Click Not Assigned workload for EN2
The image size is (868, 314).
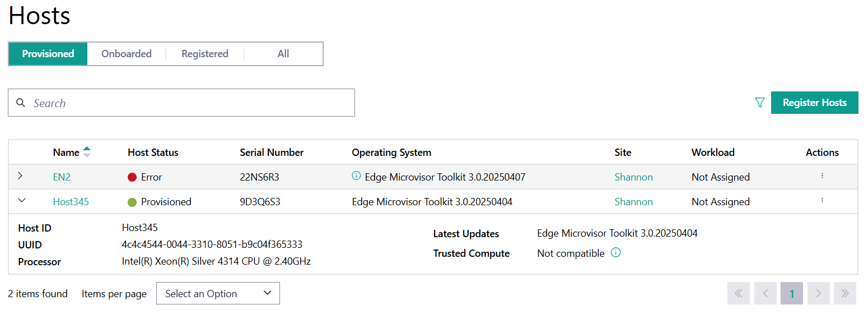point(721,177)
